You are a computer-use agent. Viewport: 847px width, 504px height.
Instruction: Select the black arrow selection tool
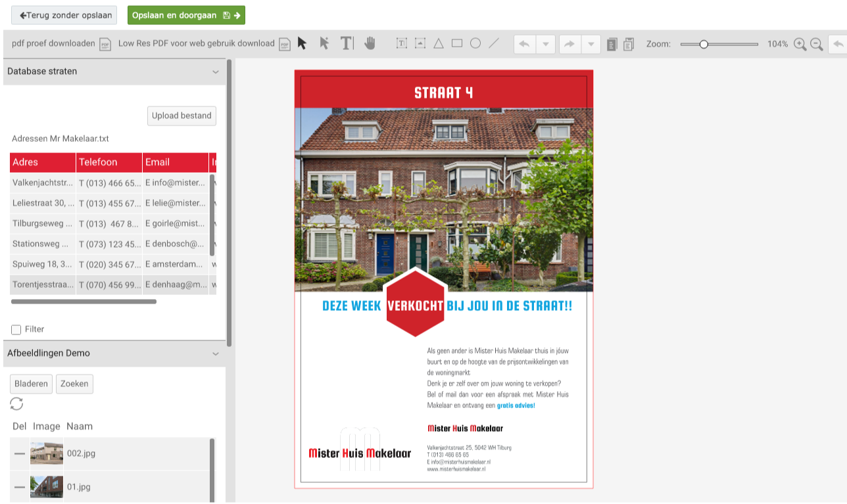click(302, 43)
